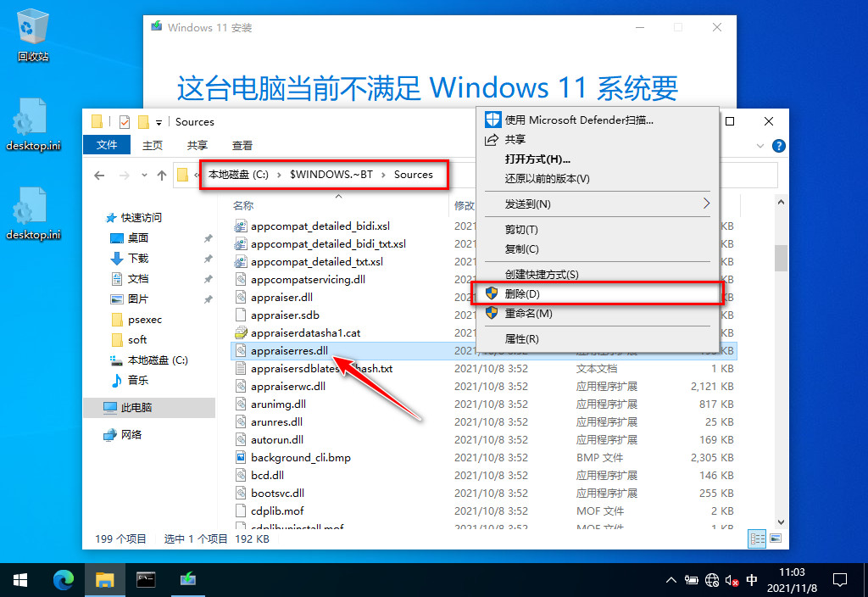Click $WINDOWS.~BT in address breadcrumb
Image resolution: width=868 pixels, height=597 pixels.
[x=331, y=175]
